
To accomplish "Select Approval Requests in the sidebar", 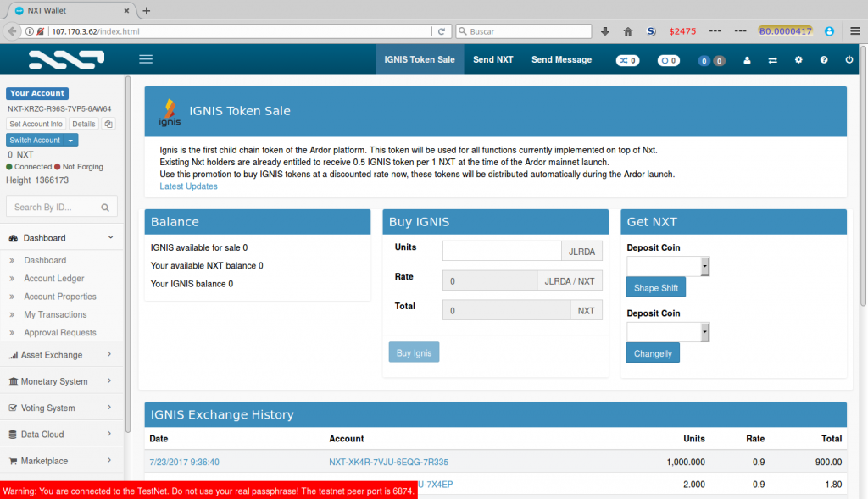I will click(x=60, y=332).
